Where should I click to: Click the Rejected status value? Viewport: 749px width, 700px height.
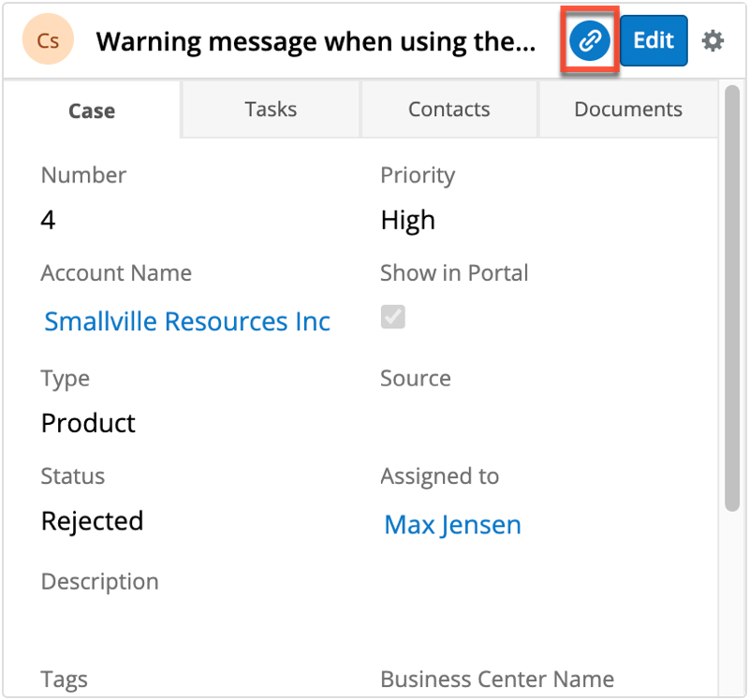[x=92, y=521]
